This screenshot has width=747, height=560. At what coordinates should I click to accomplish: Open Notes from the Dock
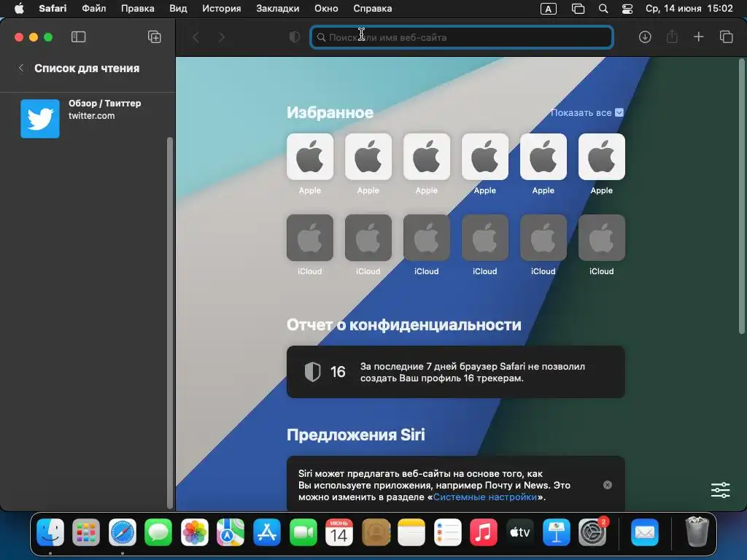click(411, 532)
